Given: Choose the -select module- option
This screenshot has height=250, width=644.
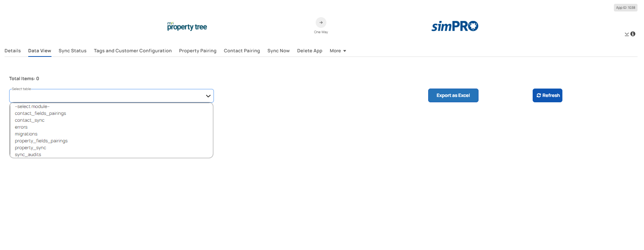Looking at the screenshot, I should click(x=111, y=106).
